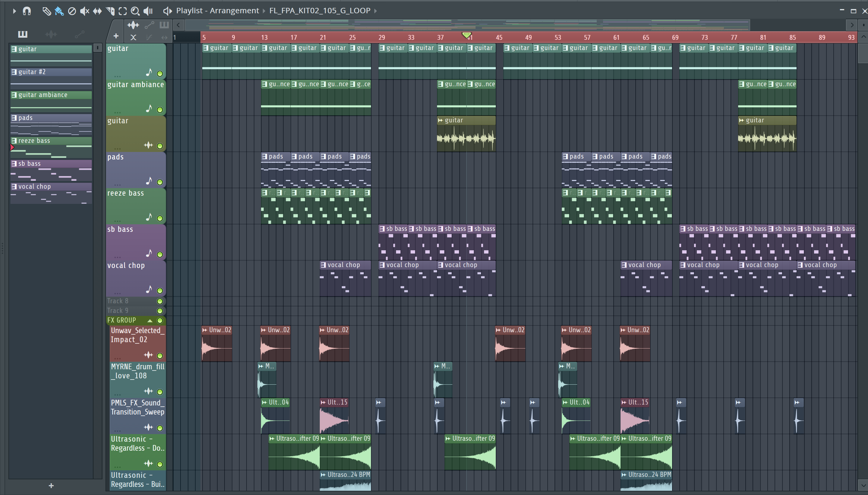Viewport: 868px width, 495px height.
Task: Select the first Ultraso..24 BPM clip
Action: point(345,481)
